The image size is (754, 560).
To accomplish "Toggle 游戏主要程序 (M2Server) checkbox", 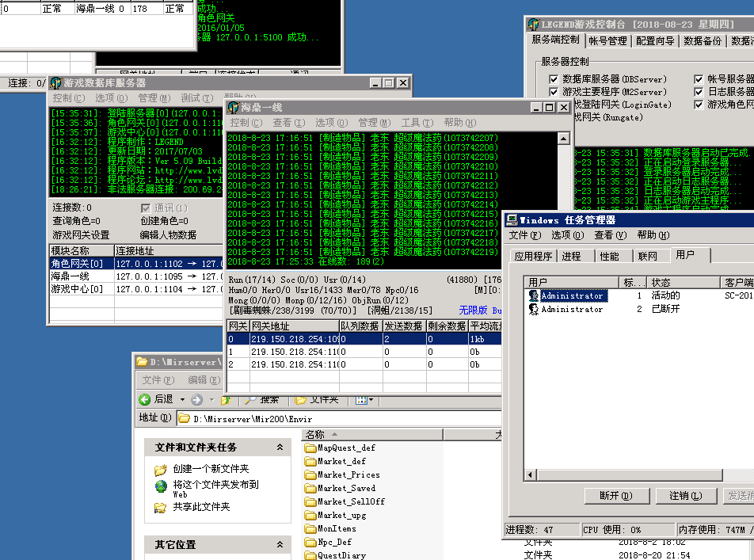I will pyautogui.click(x=553, y=92).
